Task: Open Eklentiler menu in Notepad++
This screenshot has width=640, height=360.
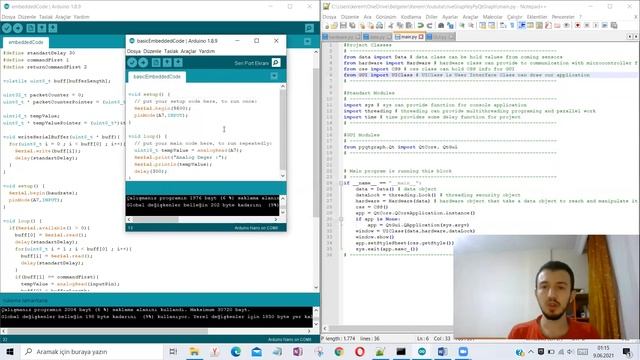Action: (537, 17)
